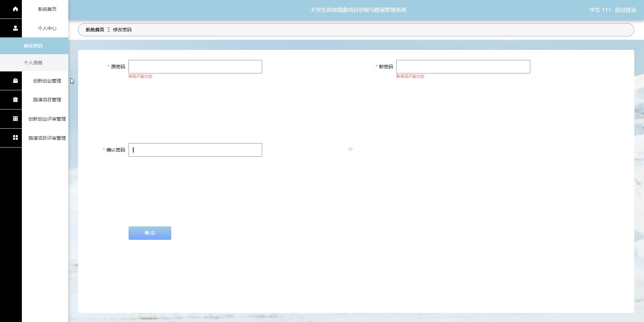Open 系统首页 menu item

click(x=47, y=9)
